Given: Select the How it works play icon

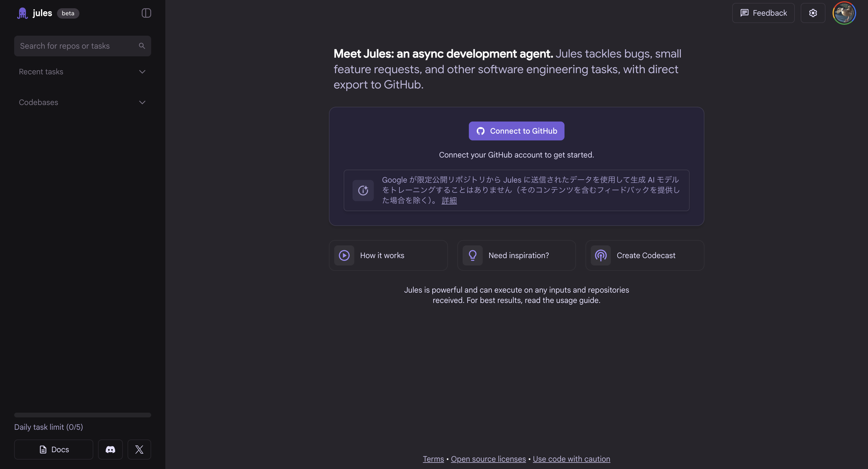Looking at the screenshot, I should (x=344, y=255).
